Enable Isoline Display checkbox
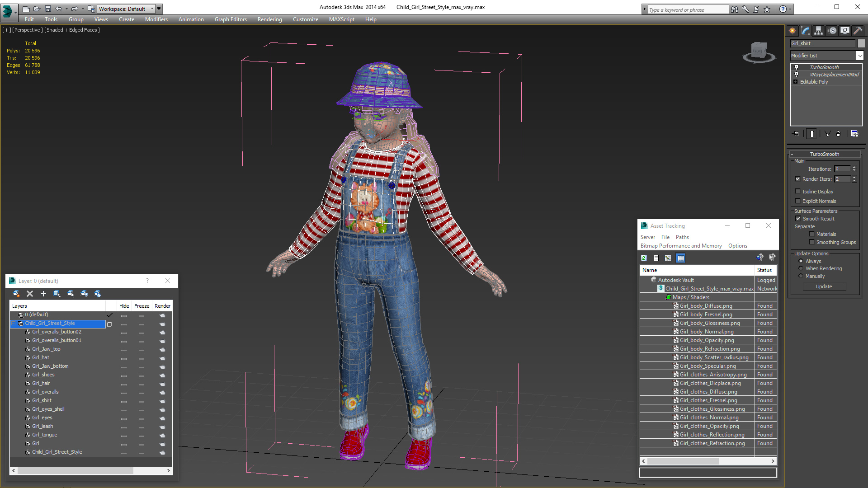 pos(798,192)
